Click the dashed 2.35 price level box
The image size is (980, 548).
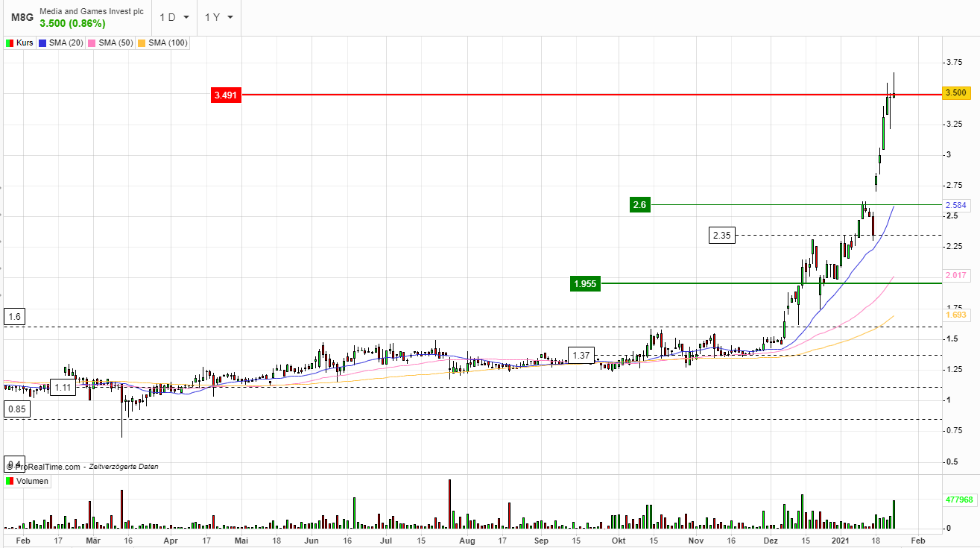[x=721, y=235]
